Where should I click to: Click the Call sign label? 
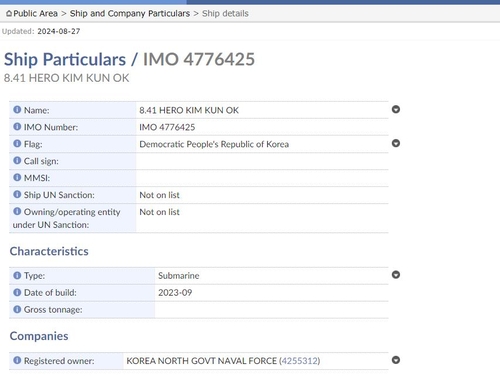(x=41, y=161)
